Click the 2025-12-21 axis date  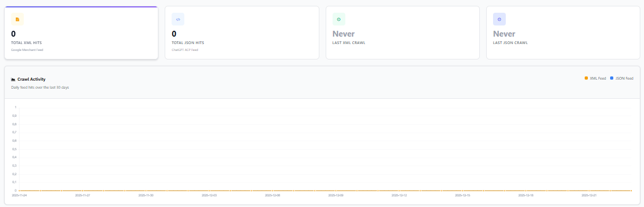tap(589, 195)
